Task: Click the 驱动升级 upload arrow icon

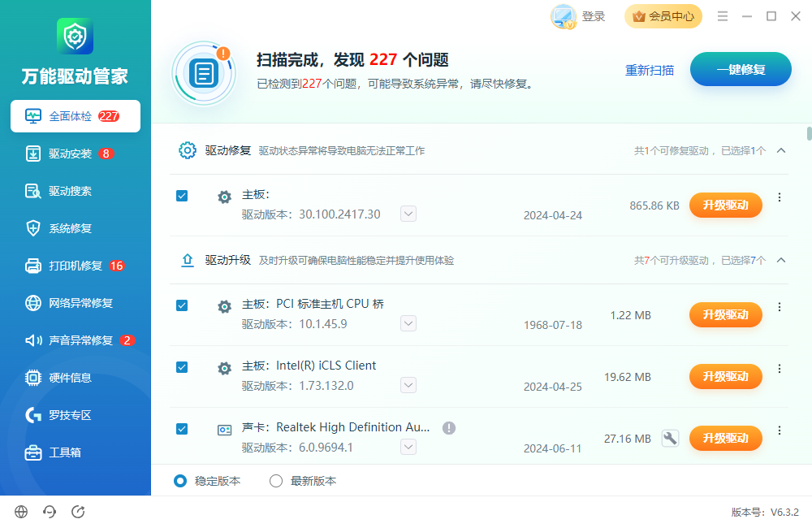Action: click(x=188, y=260)
